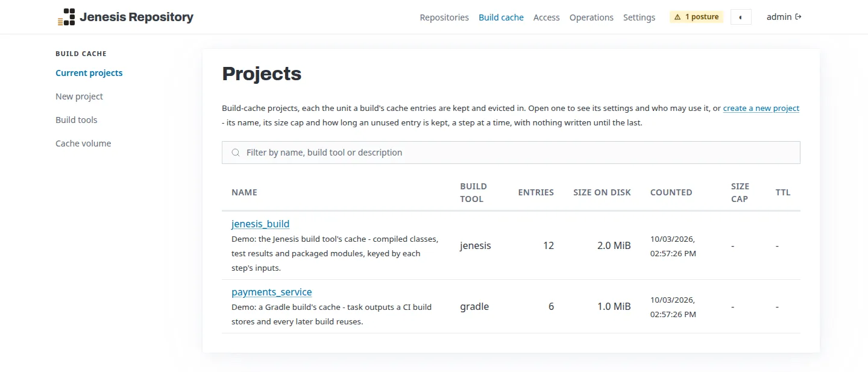
Task: Click the jenesis_build description text
Action: (335, 253)
